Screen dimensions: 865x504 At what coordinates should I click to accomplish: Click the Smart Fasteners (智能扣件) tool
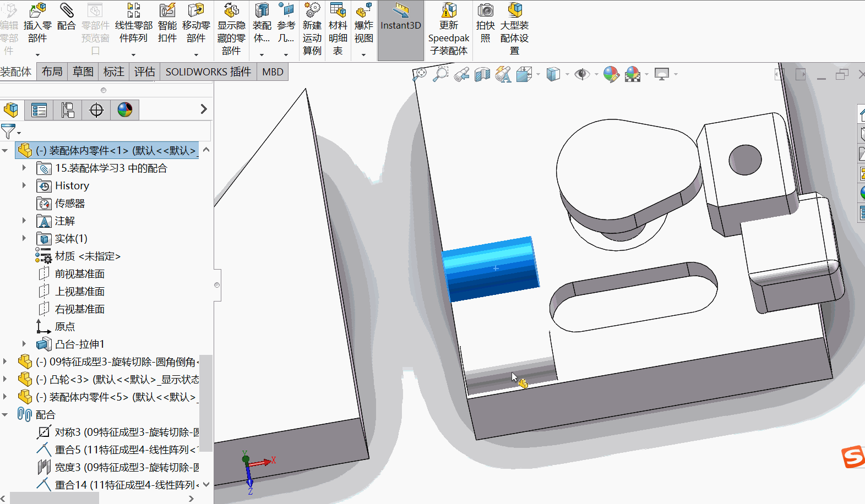click(167, 23)
